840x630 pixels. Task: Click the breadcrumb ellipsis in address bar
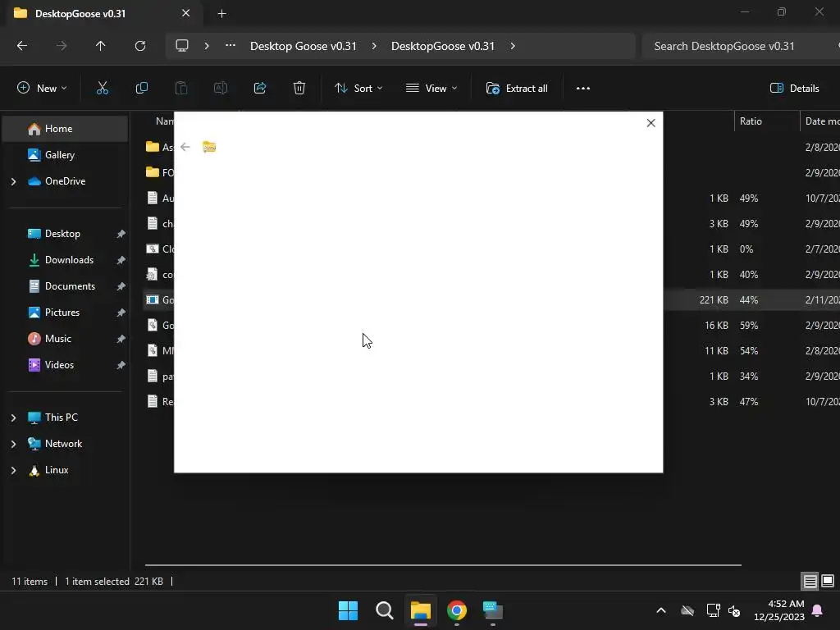coord(231,46)
